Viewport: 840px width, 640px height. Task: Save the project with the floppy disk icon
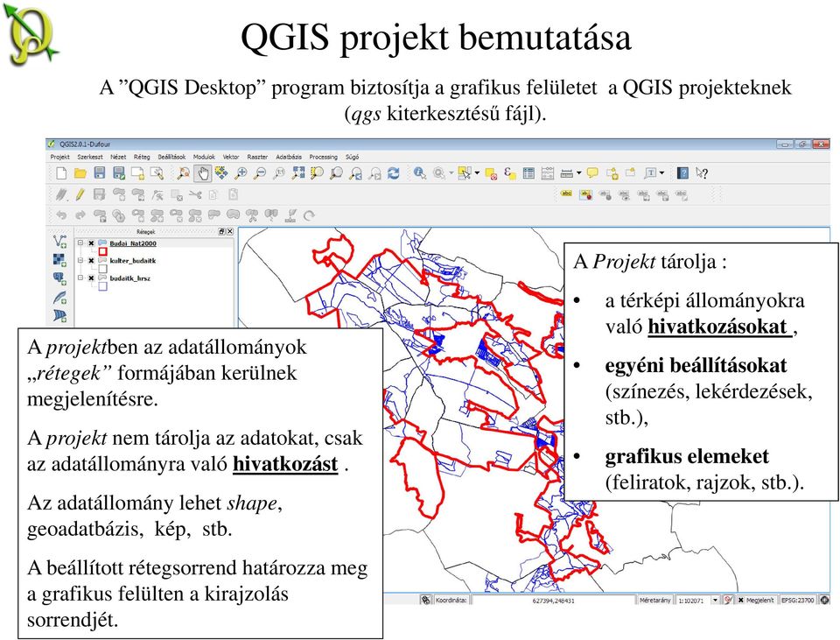click(100, 173)
